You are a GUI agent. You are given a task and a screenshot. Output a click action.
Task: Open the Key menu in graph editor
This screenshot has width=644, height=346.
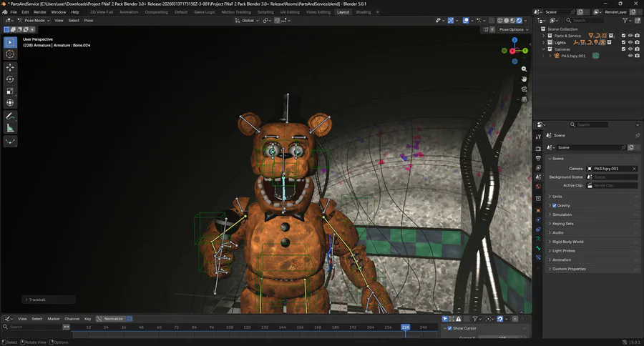(87, 319)
